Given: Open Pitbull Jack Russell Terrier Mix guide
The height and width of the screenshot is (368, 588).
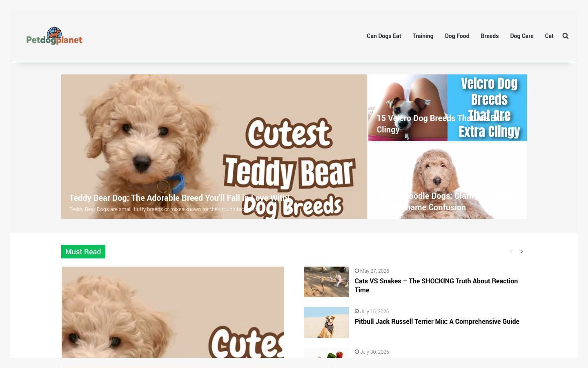Looking at the screenshot, I should click(x=437, y=321).
